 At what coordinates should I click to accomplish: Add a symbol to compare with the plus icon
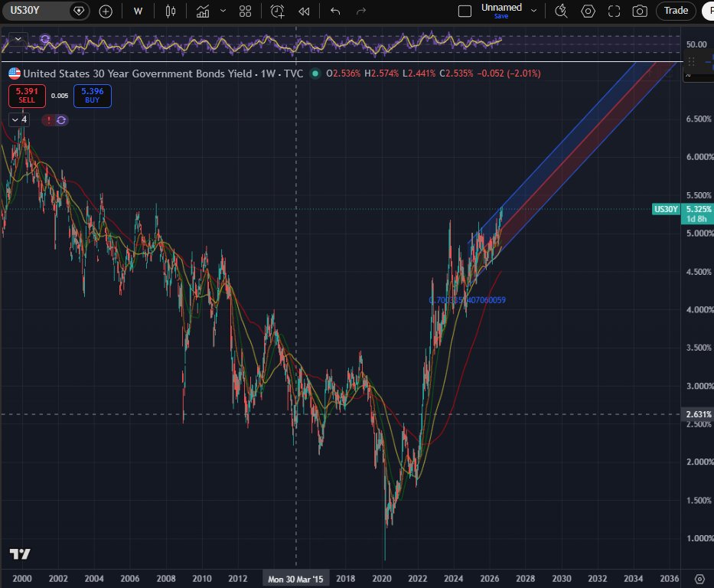[106, 11]
